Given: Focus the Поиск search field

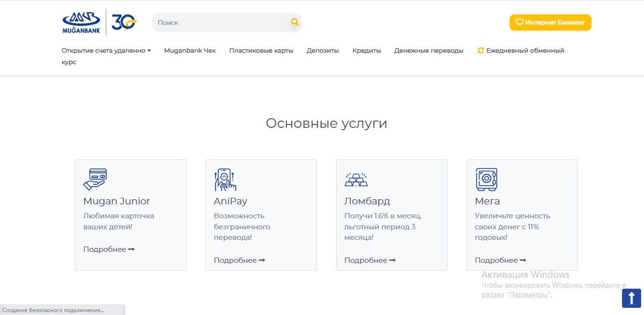Looking at the screenshot, I should click(x=220, y=22).
